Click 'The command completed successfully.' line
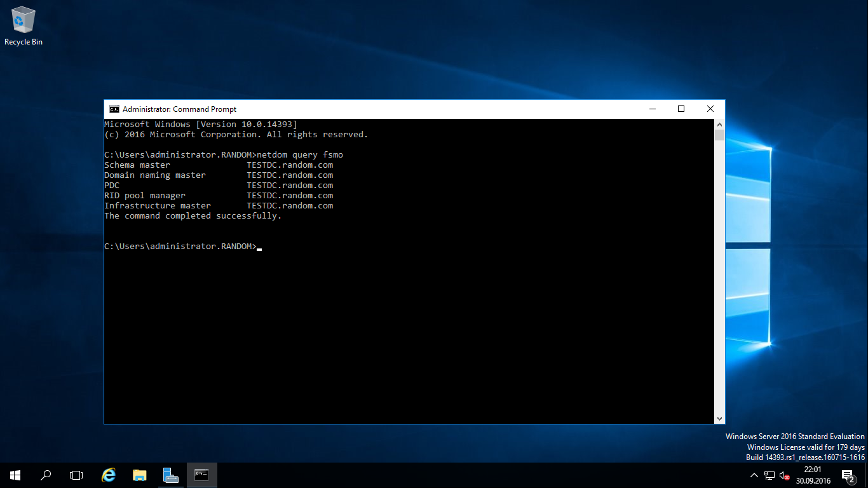 [x=193, y=216]
